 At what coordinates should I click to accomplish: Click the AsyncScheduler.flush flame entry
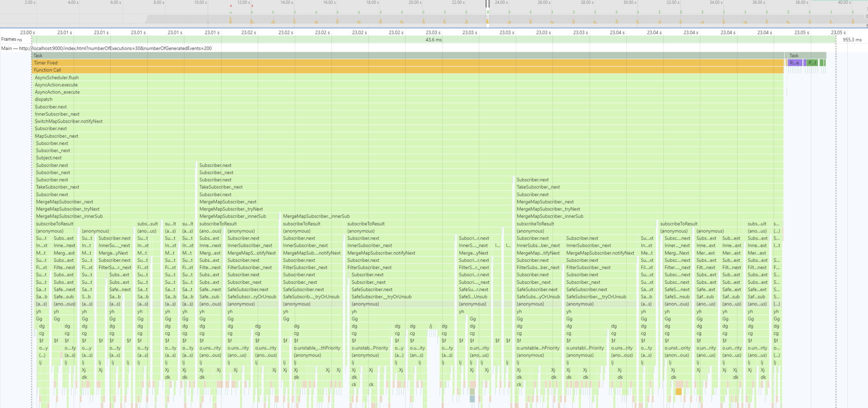click(57, 78)
